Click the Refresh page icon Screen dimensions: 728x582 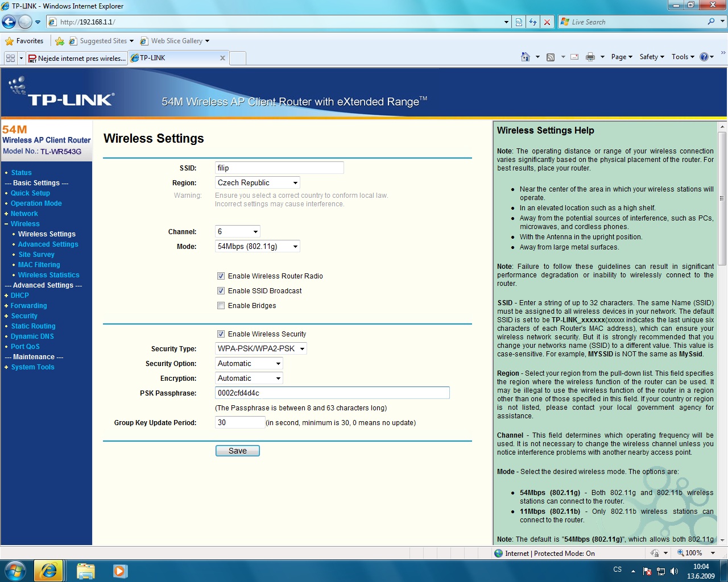click(x=533, y=22)
